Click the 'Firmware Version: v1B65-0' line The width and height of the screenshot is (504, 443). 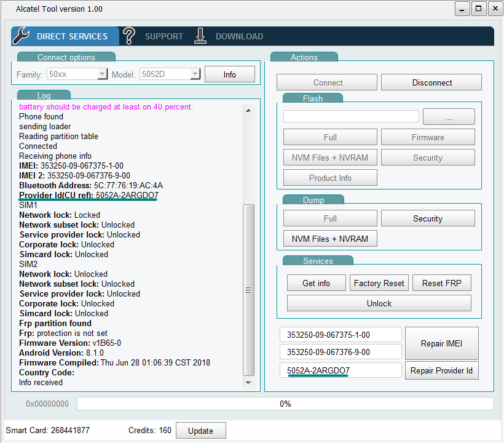[70, 343]
